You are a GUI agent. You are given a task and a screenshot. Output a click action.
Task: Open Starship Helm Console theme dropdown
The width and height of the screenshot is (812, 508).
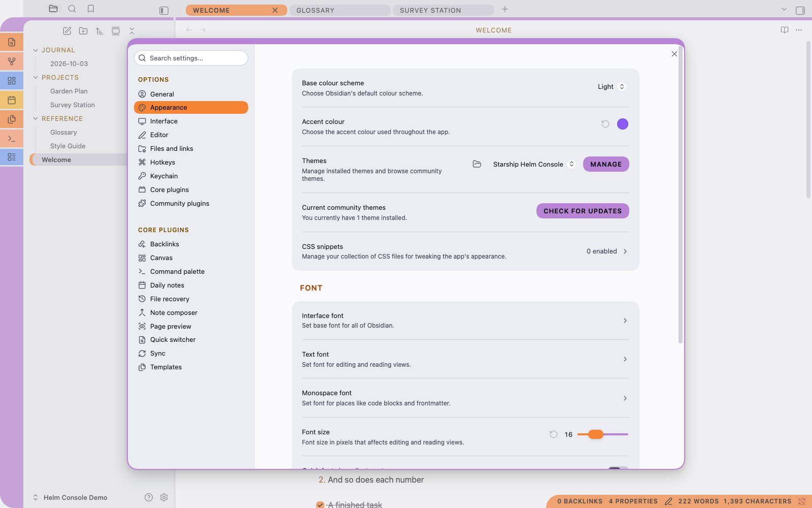(534, 164)
